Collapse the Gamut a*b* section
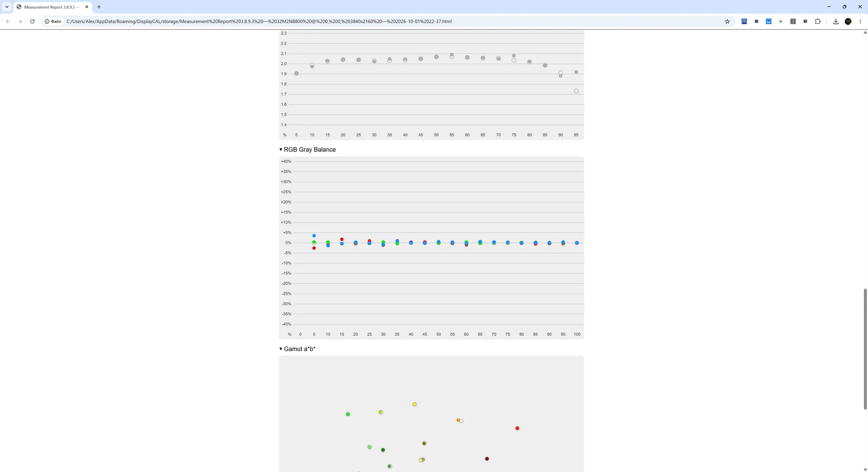Viewport: 868px width, 472px height. point(297,349)
